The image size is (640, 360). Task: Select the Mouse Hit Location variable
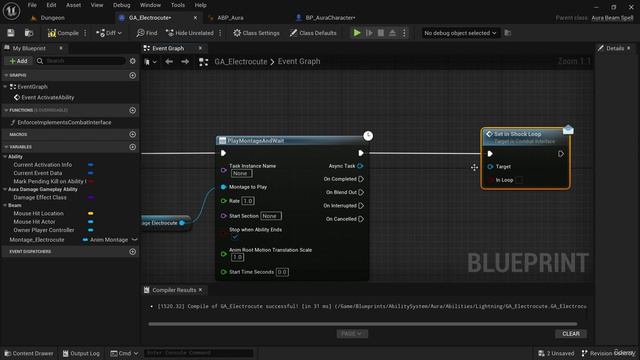(38, 213)
